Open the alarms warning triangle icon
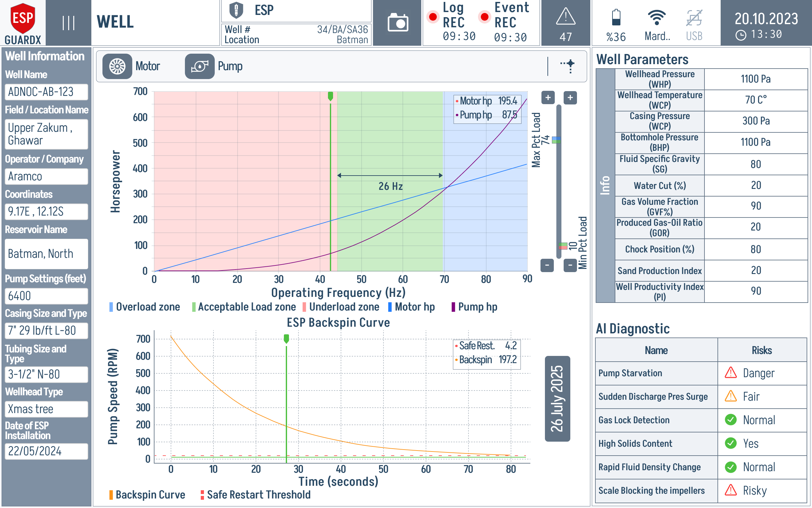This screenshot has width=812, height=508. coord(566,16)
